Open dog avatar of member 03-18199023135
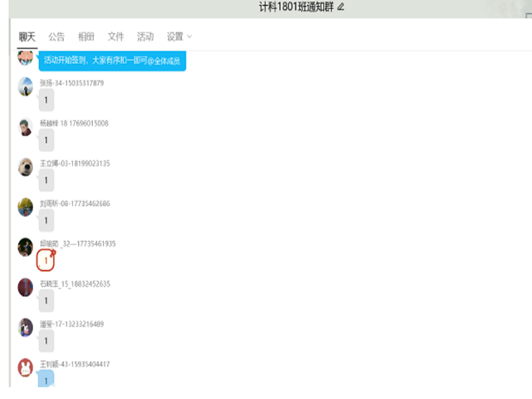532x399 pixels. 26,167
